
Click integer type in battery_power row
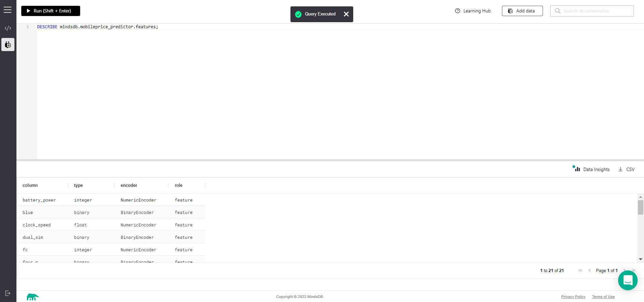(x=83, y=200)
